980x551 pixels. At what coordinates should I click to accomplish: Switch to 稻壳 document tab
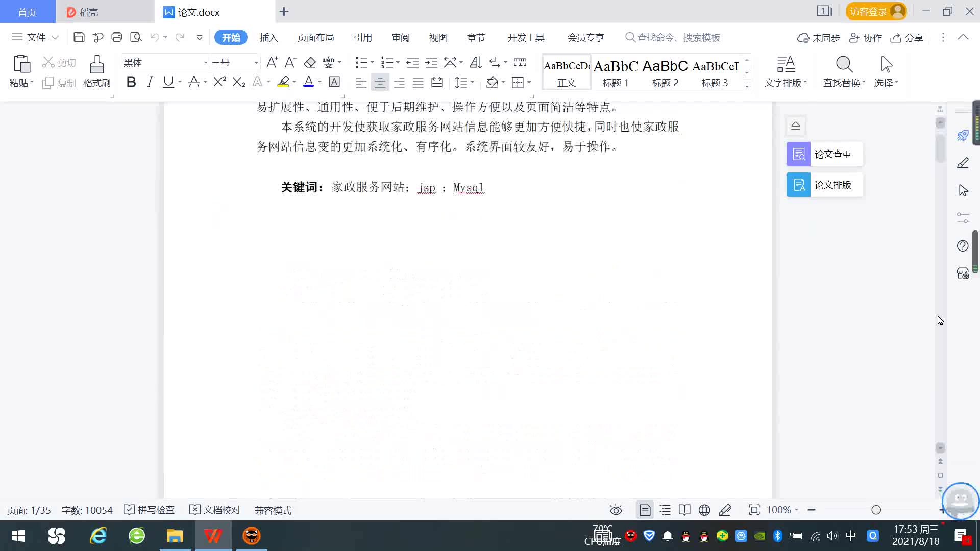[105, 12]
